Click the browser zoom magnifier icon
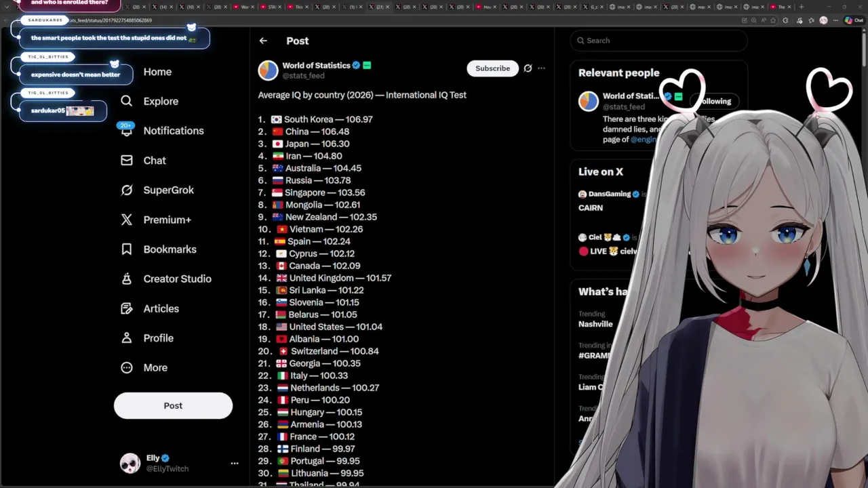This screenshot has width=868, height=488. (753, 20)
